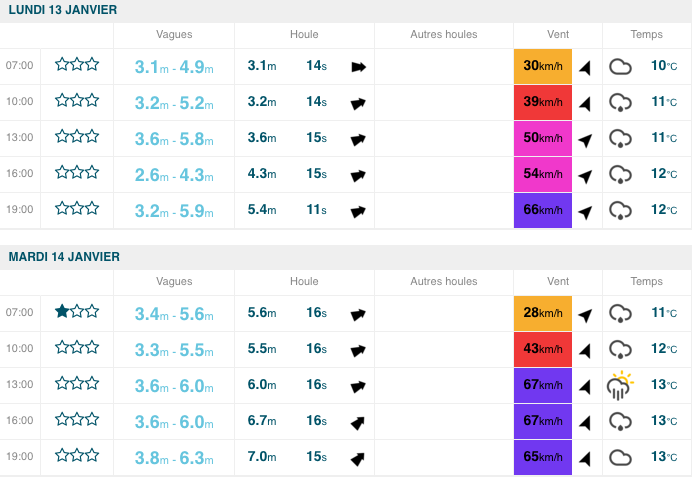
Task: Click the sun-and-rain weather icon for Tuesday 13:00
Action: tap(621, 386)
